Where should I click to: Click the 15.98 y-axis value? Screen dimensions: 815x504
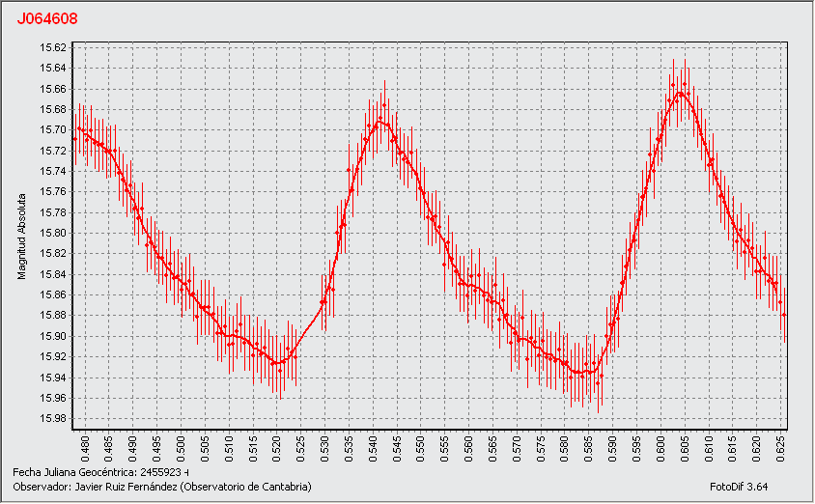(53, 419)
